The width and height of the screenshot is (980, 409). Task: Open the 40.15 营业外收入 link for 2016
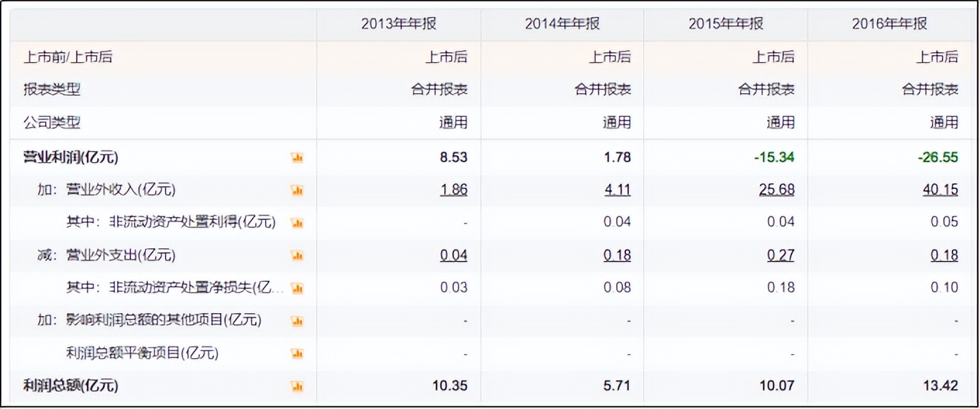tap(941, 190)
